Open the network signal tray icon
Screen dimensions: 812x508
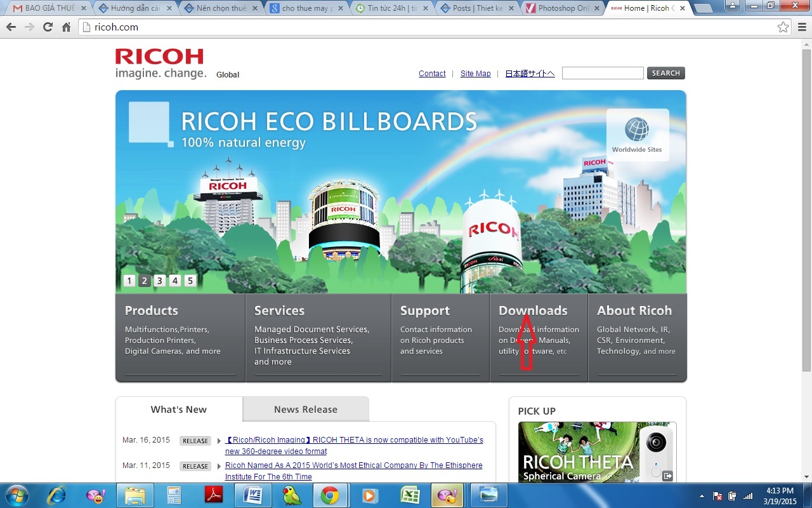coord(748,496)
